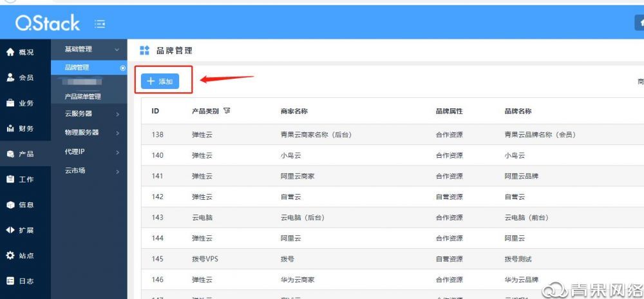Click the ID 140 cell

[x=157, y=155]
